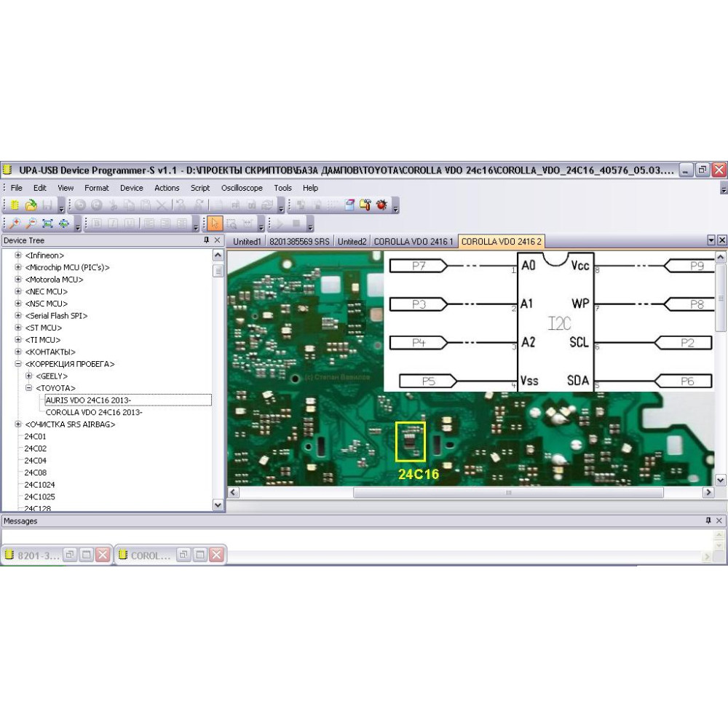
Task: Click the Save floppy disk icon
Action: 47,205
